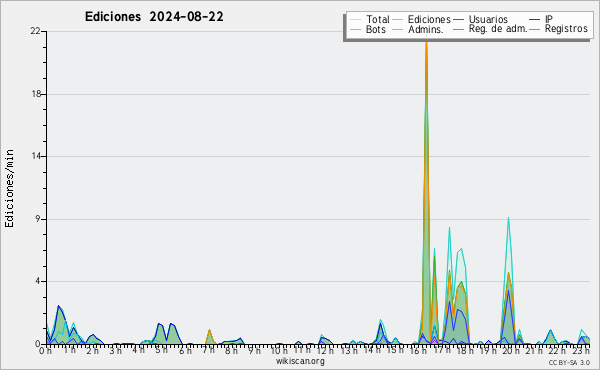Click the 9 y-axis tick label
This screenshot has width=600, height=370.
pos(38,219)
